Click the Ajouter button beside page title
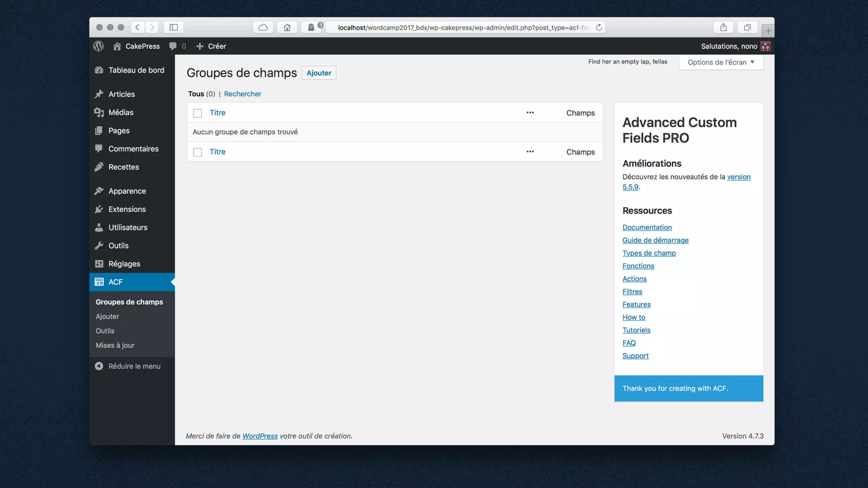 tap(319, 73)
